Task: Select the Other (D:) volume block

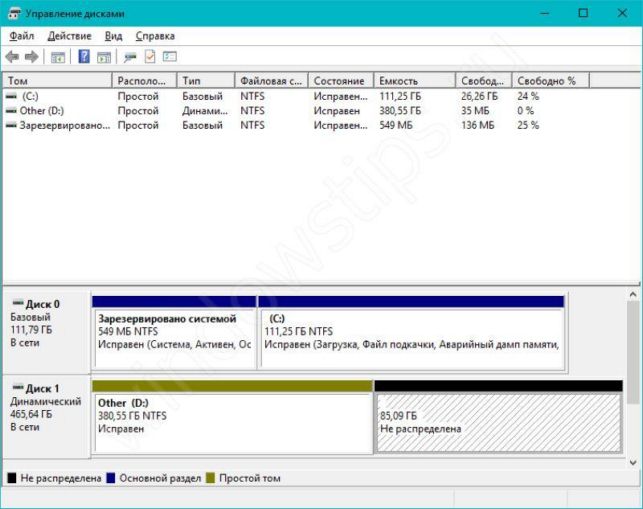Action: (x=233, y=417)
